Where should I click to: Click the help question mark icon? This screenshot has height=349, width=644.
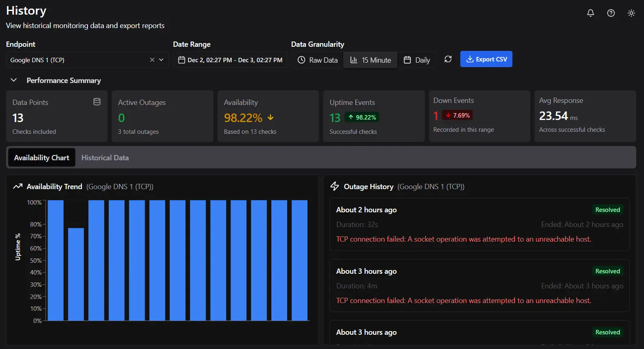point(611,13)
